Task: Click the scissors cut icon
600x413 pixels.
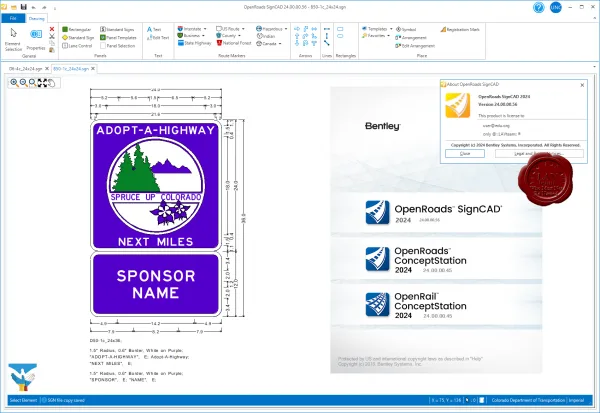Action: click(x=52, y=36)
